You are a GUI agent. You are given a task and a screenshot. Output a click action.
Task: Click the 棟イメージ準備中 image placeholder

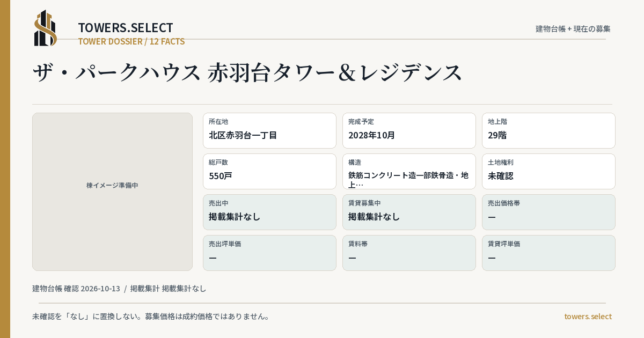[x=112, y=192]
